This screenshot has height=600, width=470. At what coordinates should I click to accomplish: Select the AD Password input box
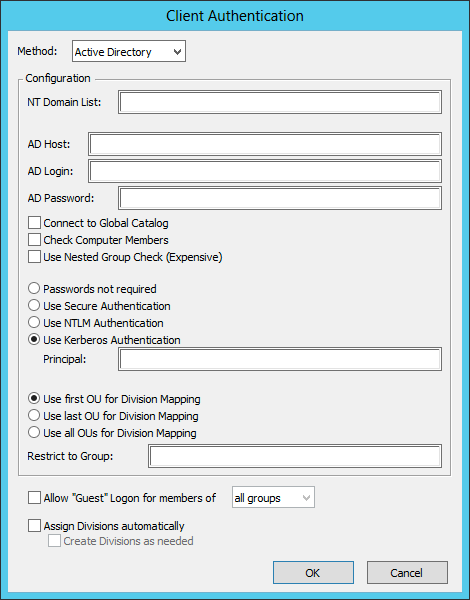click(280, 198)
